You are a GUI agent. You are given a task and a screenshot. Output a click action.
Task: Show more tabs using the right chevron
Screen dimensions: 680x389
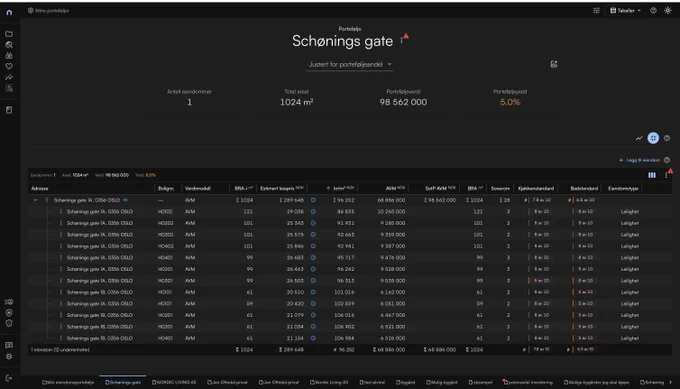(x=670, y=382)
